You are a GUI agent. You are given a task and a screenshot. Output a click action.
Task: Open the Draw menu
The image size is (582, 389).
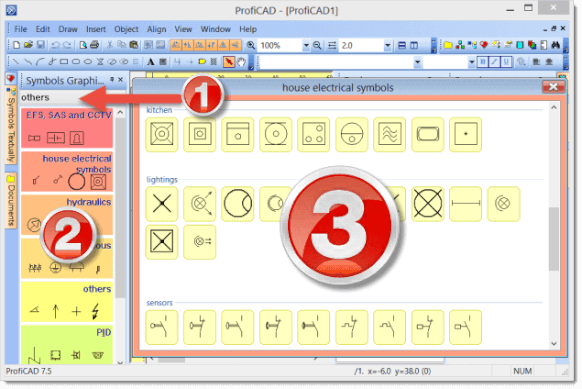68,29
